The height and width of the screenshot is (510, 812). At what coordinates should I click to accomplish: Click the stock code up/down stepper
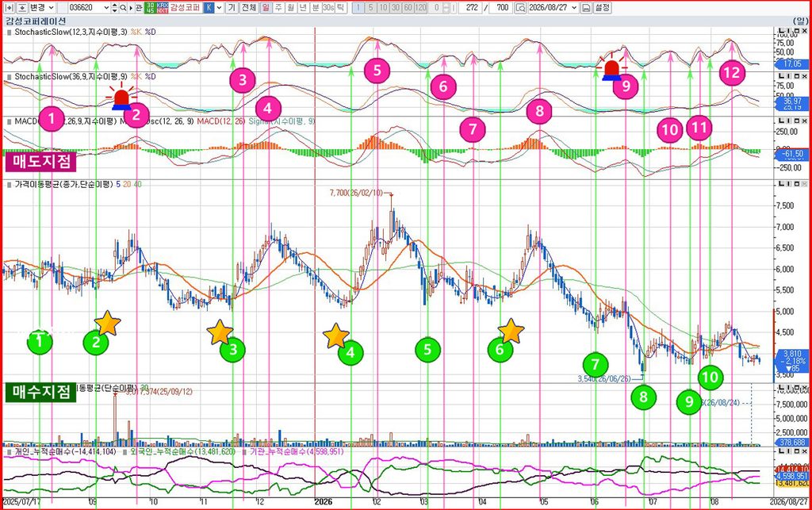(114, 8)
